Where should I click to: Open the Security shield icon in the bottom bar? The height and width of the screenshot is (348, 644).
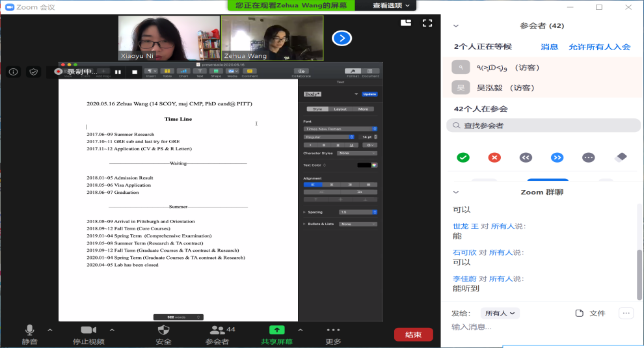point(163,330)
